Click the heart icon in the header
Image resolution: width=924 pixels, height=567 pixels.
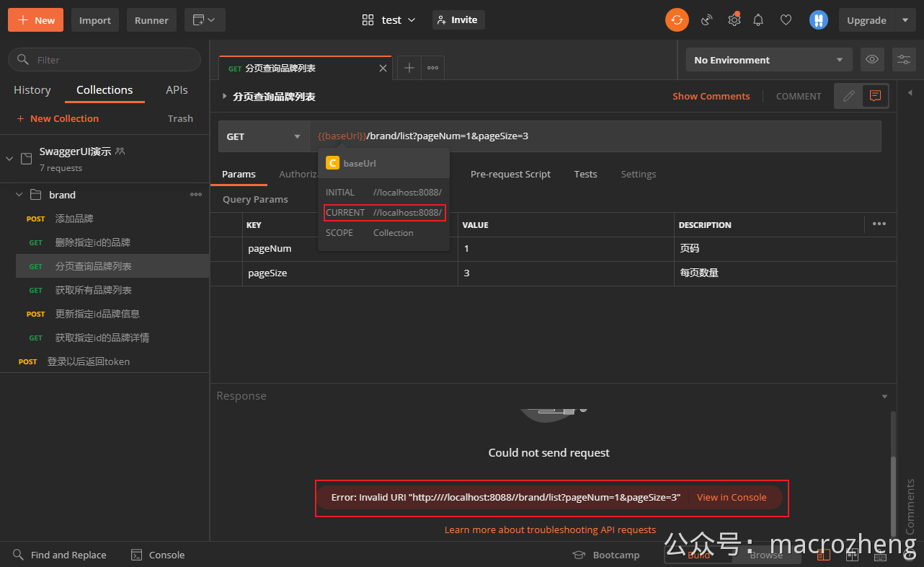click(786, 20)
